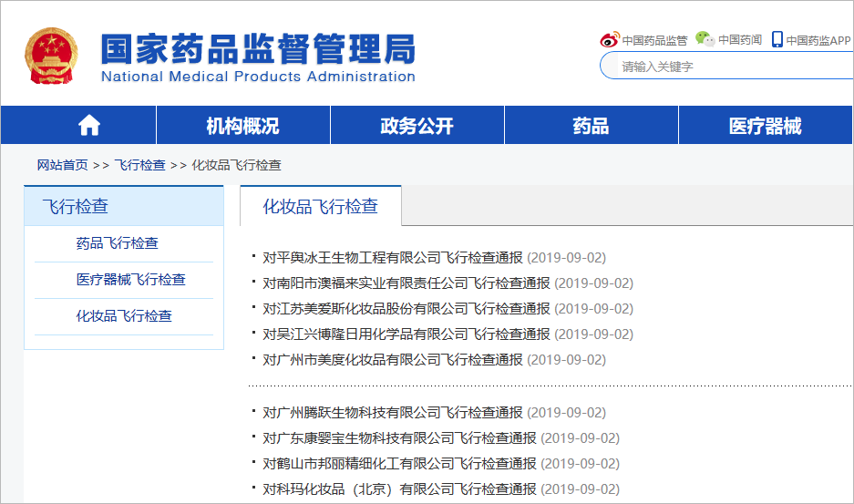Select 药品飞行检查 in the sidebar
The image size is (854, 504).
coord(117,243)
